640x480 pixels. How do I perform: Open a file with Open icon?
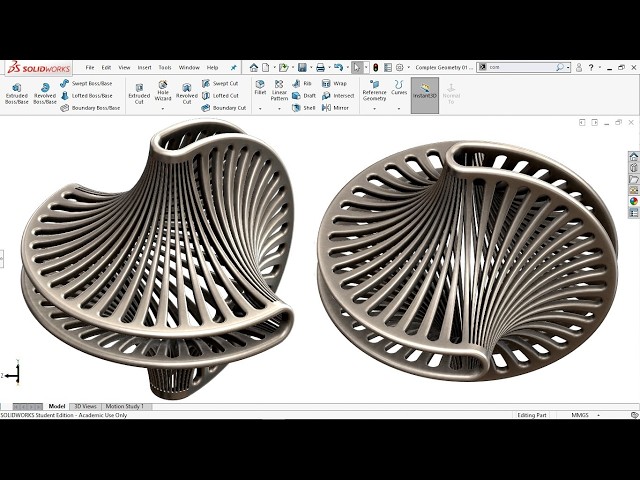point(283,67)
